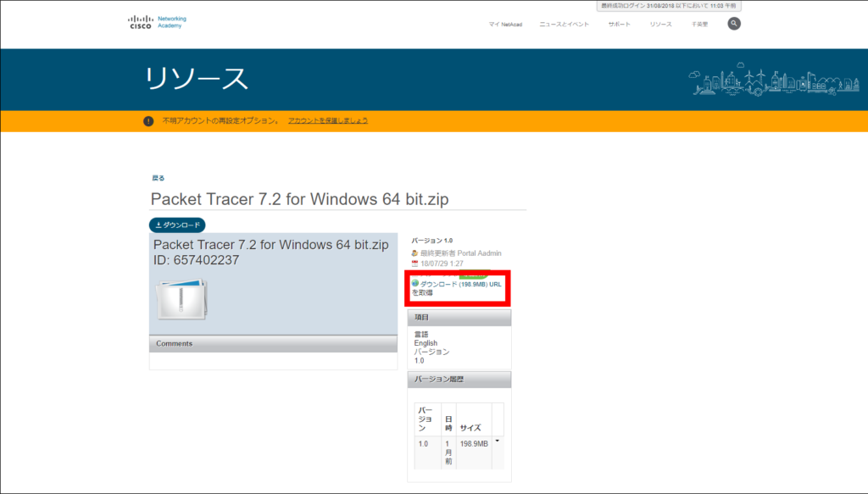Click the ダウンロード (198.9MB) link

[453, 285]
